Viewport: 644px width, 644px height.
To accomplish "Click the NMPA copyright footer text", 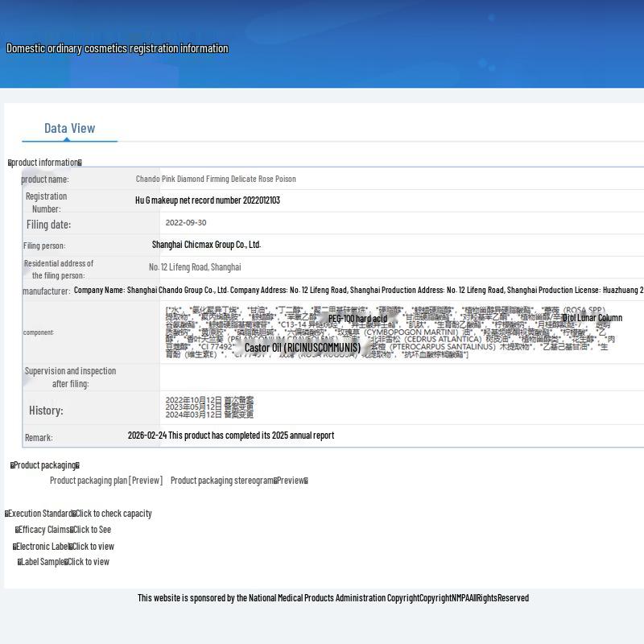I will 332,598.
